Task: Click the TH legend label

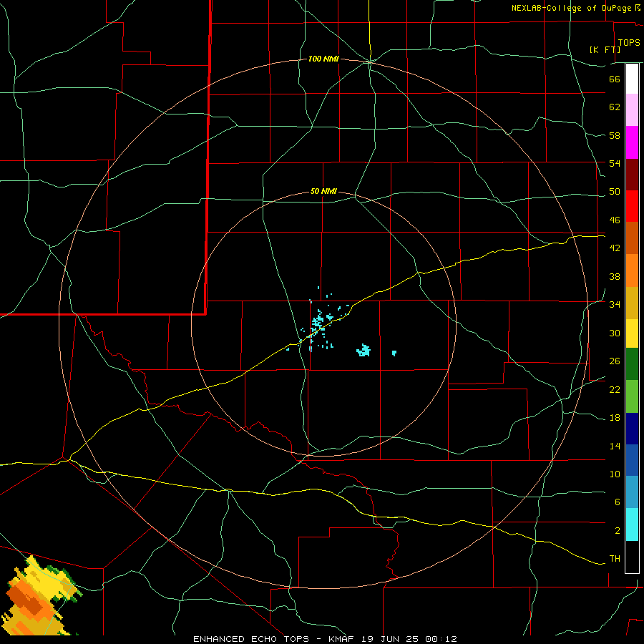Action: pyautogui.click(x=615, y=559)
